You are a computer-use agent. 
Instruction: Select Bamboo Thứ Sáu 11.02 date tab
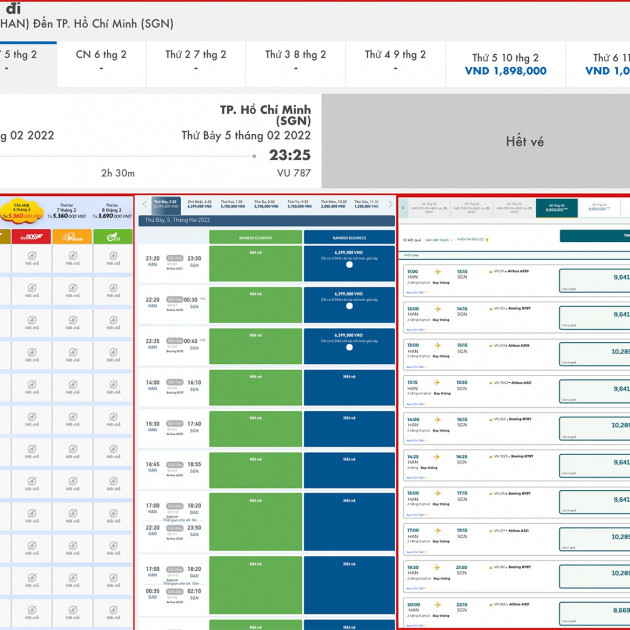(366, 204)
